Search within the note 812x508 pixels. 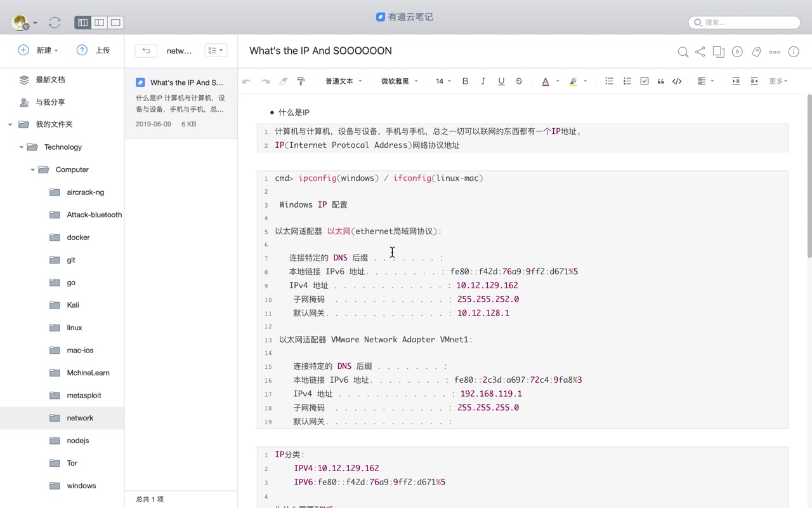pos(683,52)
